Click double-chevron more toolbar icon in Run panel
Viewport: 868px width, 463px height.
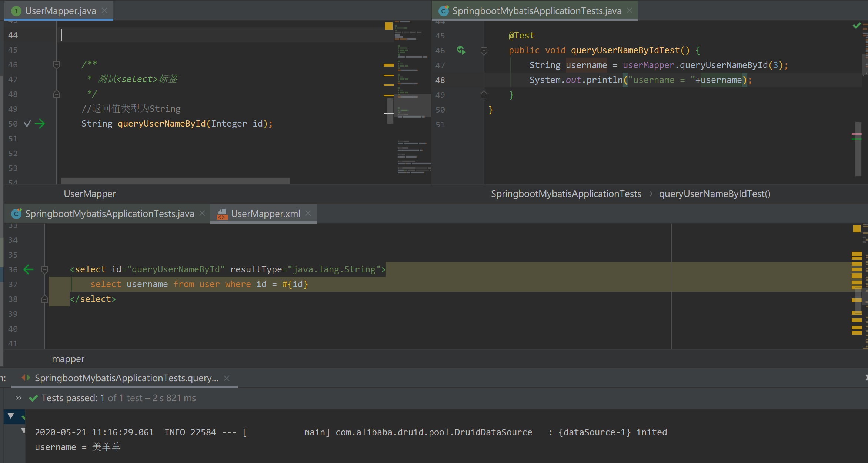pos(19,398)
